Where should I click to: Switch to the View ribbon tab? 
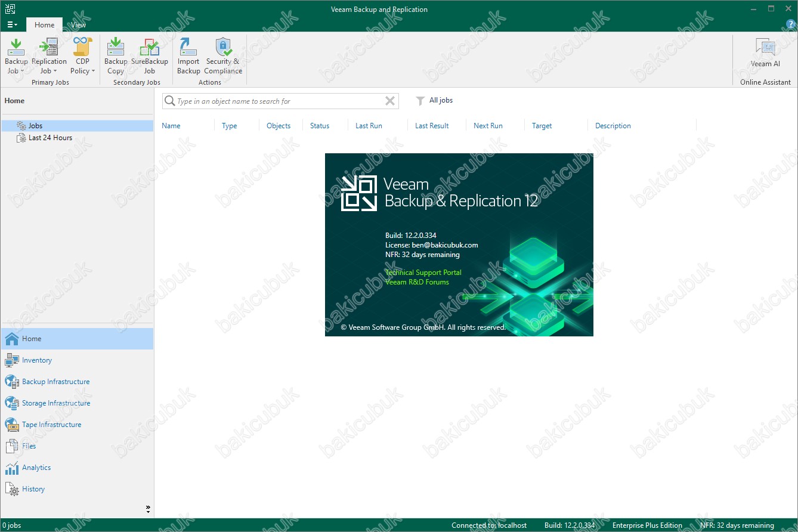pyautogui.click(x=78, y=25)
